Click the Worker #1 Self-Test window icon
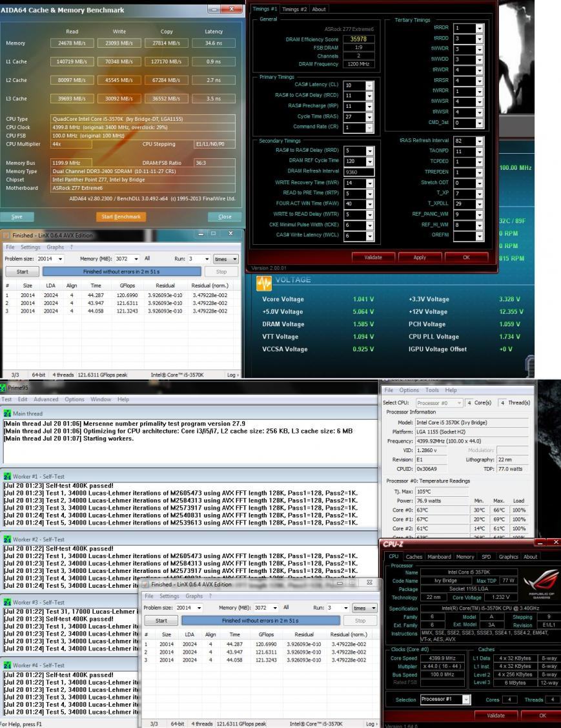Viewport: 561px width, 728px height. [x=8, y=476]
